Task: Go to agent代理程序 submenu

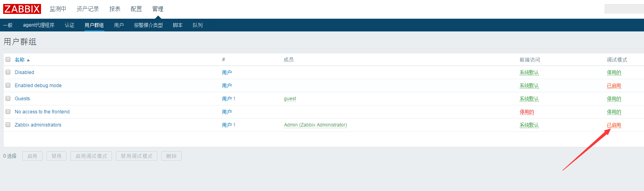Action: (39, 25)
